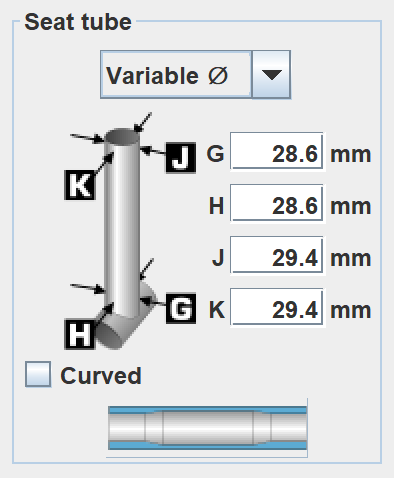Focus the G diameter field showing 28.6
The height and width of the screenshot is (478, 394).
(x=277, y=151)
